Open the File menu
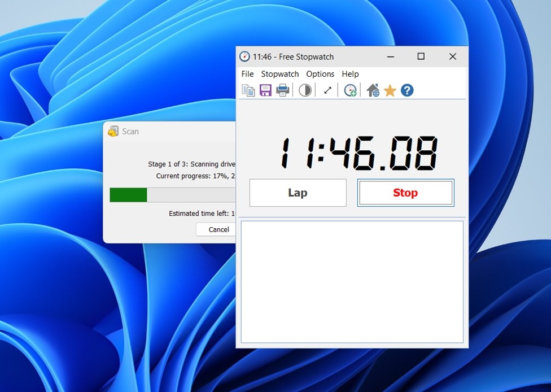This screenshot has width=551, height=392. 247,74
